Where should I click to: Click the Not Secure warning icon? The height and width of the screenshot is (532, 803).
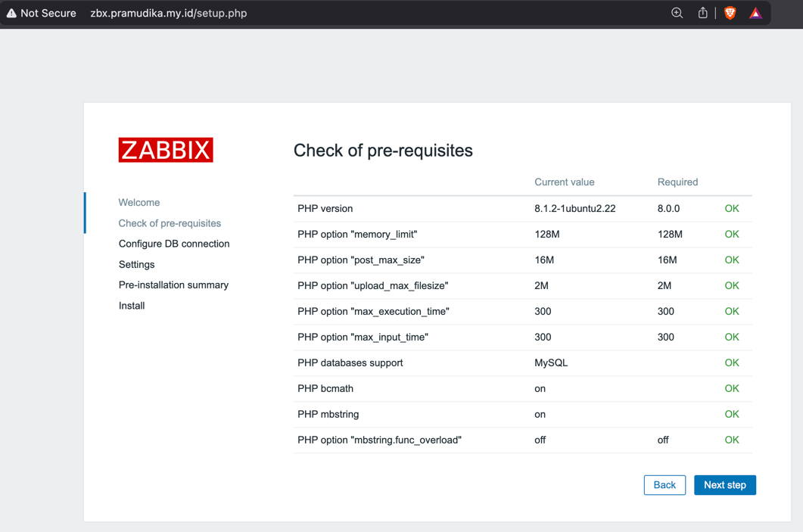[x=11, y=14]
